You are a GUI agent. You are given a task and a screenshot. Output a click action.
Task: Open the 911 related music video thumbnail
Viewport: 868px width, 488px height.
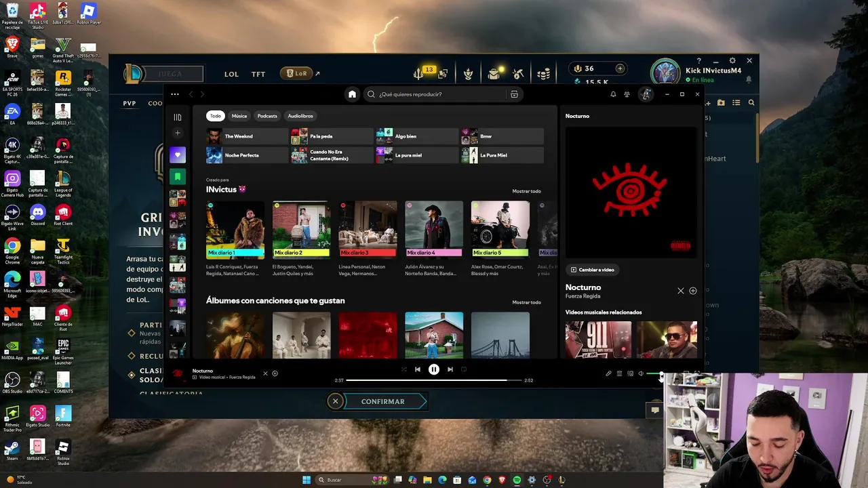[x=598, y=340]
